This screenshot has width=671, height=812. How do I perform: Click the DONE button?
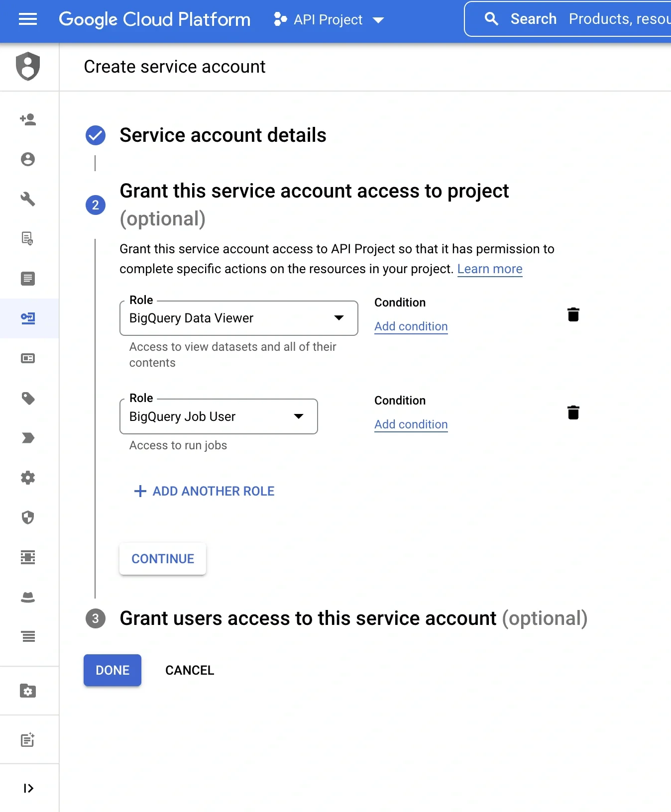[112, 670]
